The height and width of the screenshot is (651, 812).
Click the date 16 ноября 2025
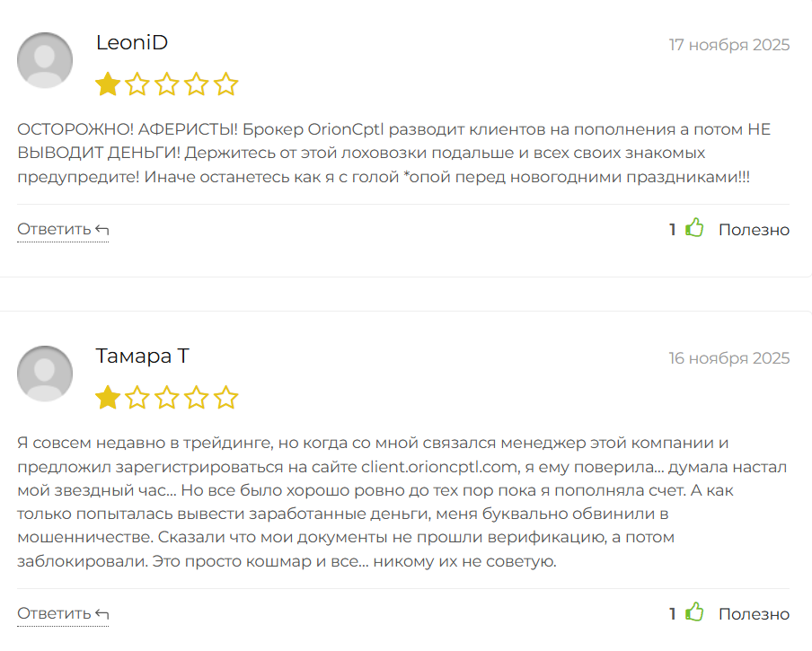coord(728,358)
